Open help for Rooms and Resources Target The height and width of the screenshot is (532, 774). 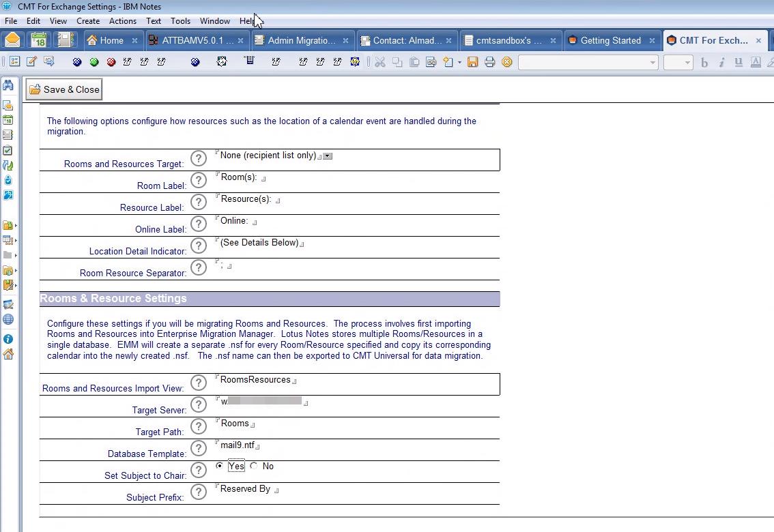(199, 158)
